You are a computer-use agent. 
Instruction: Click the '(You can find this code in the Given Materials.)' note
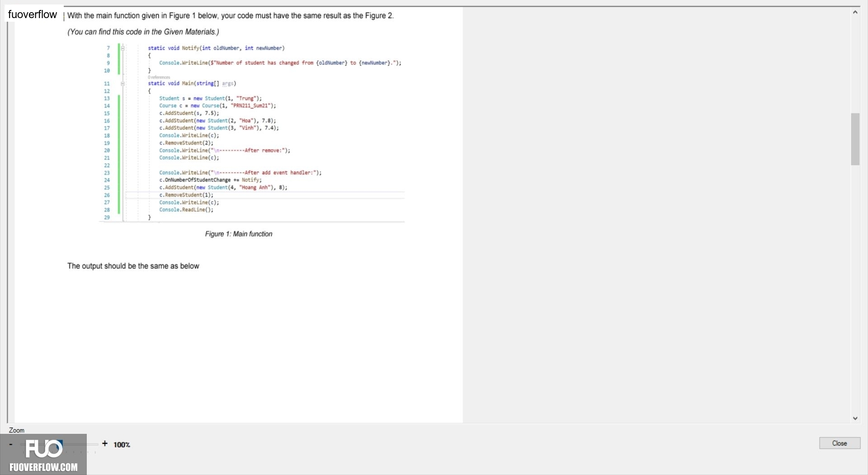(143, 32)
